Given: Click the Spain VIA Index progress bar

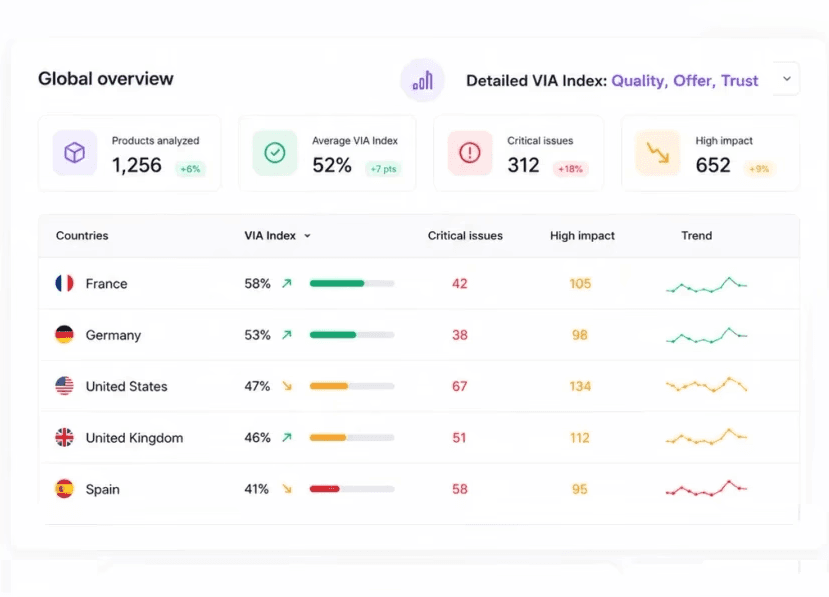Looking at the screenshot, I should point(352,489).
